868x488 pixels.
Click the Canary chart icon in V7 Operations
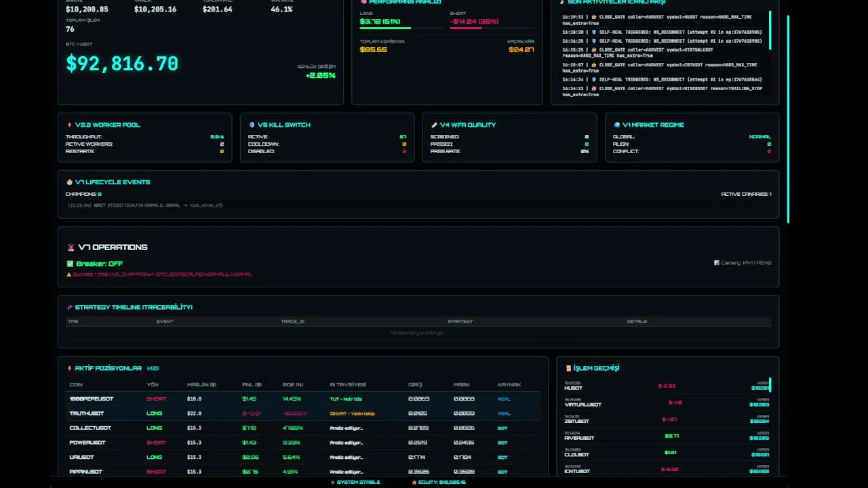(716, 263)
